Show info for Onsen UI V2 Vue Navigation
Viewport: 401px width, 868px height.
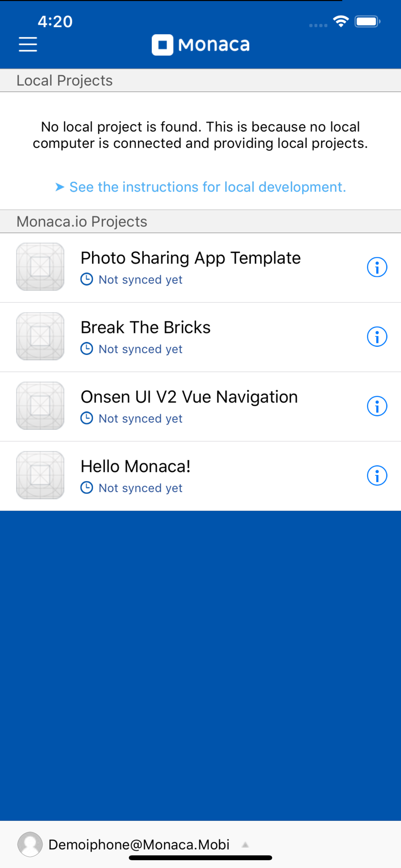[377, 406]
